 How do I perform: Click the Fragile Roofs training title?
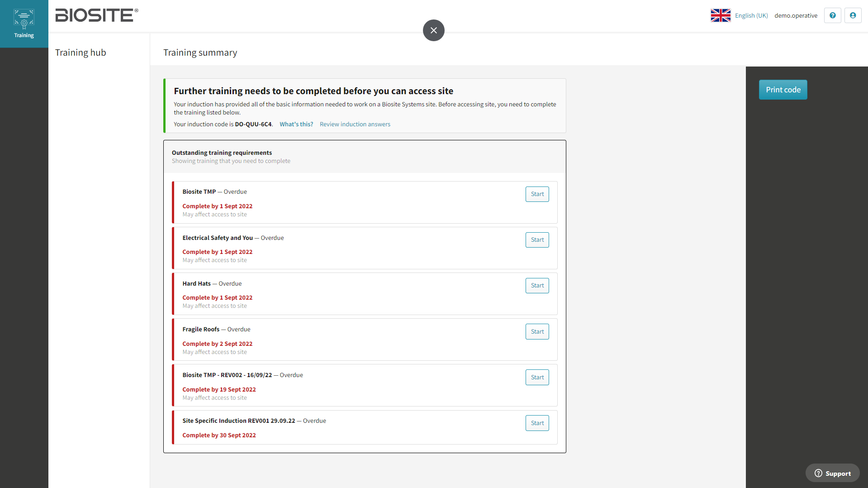click(201, 329)
